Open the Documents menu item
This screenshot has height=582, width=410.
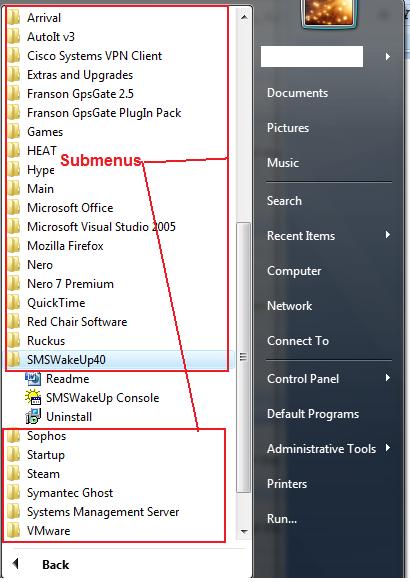[298, 93]
